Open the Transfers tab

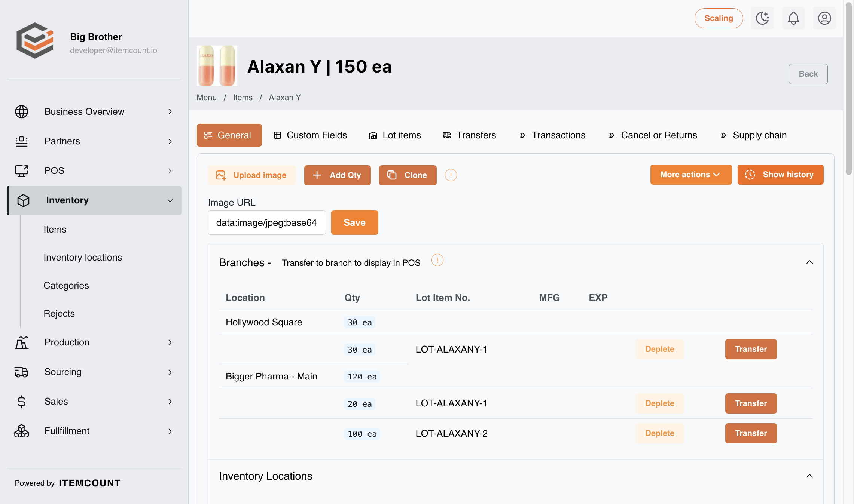(x=469, y=135)
